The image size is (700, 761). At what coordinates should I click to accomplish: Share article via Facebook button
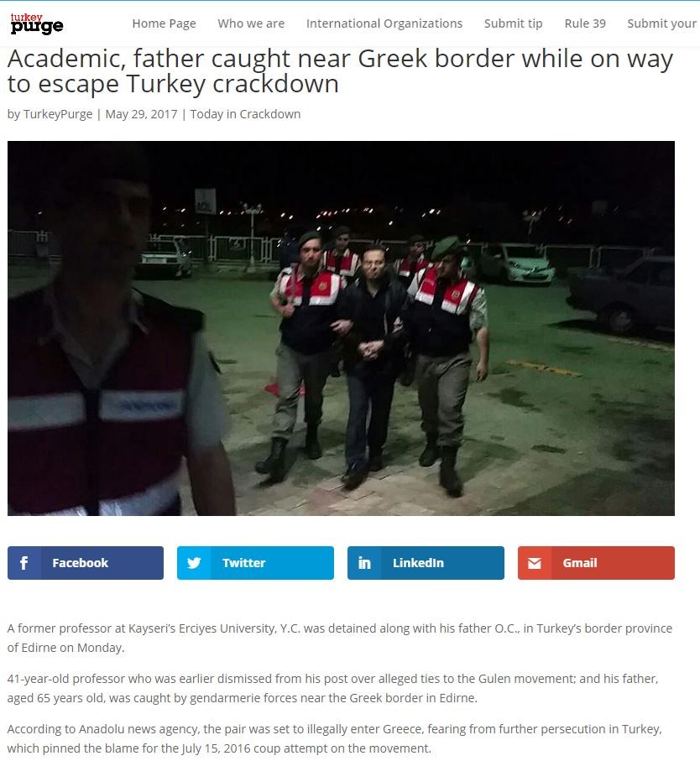click(86, 563)
